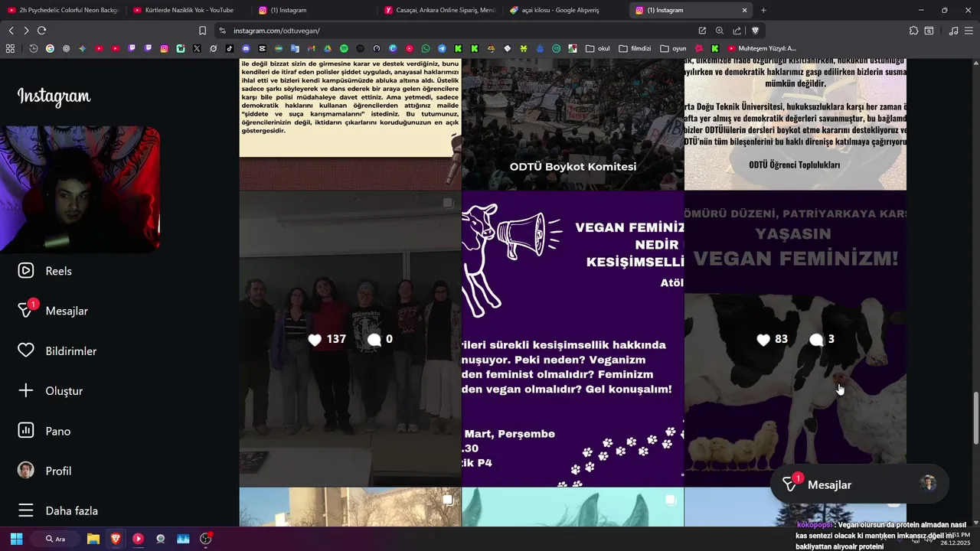
Task: Click the zoom magnifier in address bar
Action: [x=720, y=31]
